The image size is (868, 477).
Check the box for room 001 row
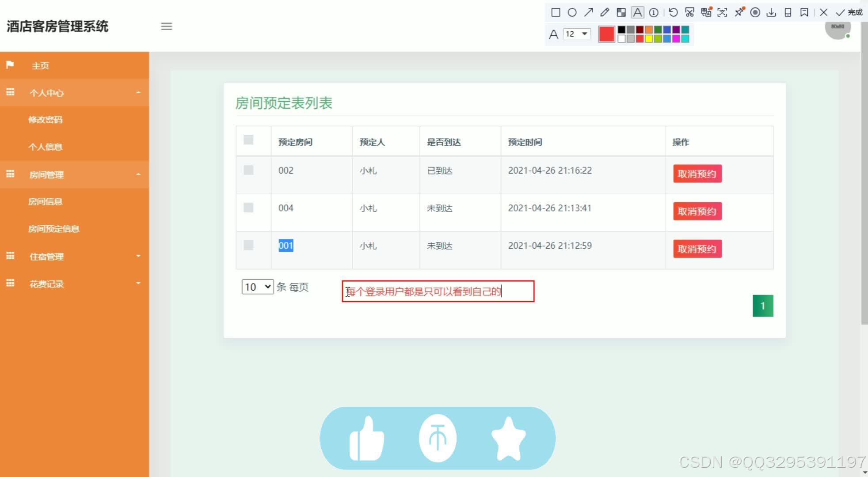[248, 245]
